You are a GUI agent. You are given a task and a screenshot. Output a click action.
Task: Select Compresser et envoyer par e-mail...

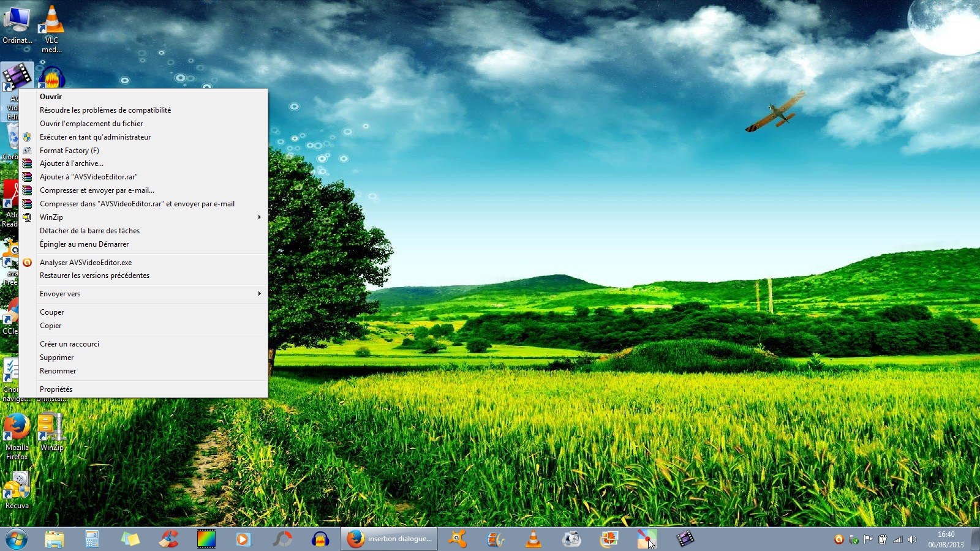(143, 190)
